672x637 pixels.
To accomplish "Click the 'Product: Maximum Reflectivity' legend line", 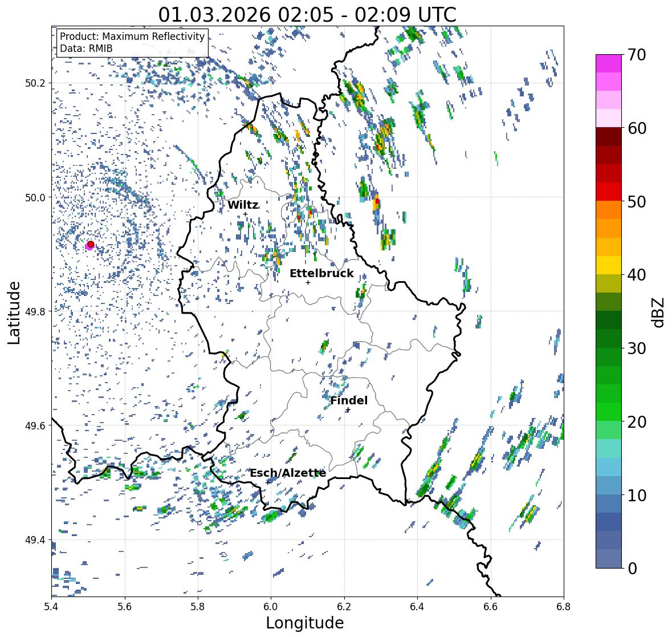I will click(132, 36).
